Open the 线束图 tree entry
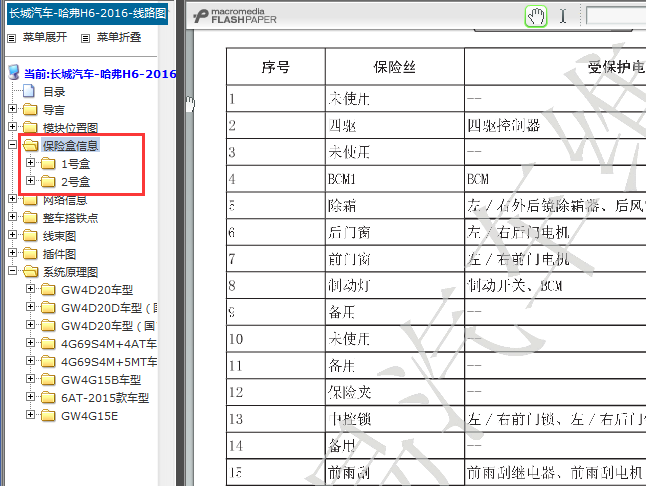This screenshot has height=486, width=646. 59,236
